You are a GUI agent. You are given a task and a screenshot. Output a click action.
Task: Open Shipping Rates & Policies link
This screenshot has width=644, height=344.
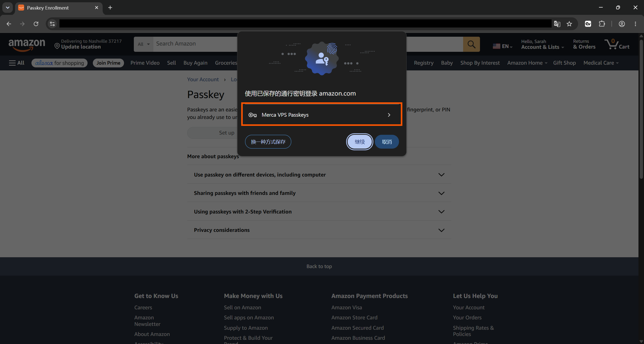[473, 331]
